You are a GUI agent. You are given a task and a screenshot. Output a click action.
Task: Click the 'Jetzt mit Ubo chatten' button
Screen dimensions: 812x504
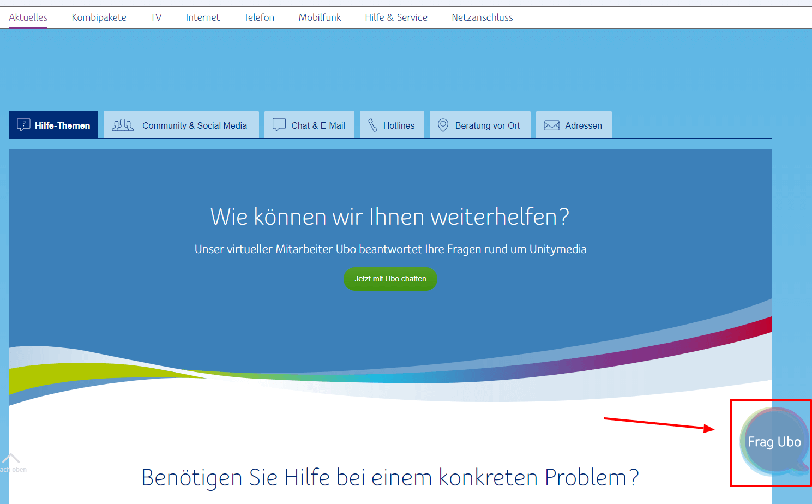[x=390, y=279]
